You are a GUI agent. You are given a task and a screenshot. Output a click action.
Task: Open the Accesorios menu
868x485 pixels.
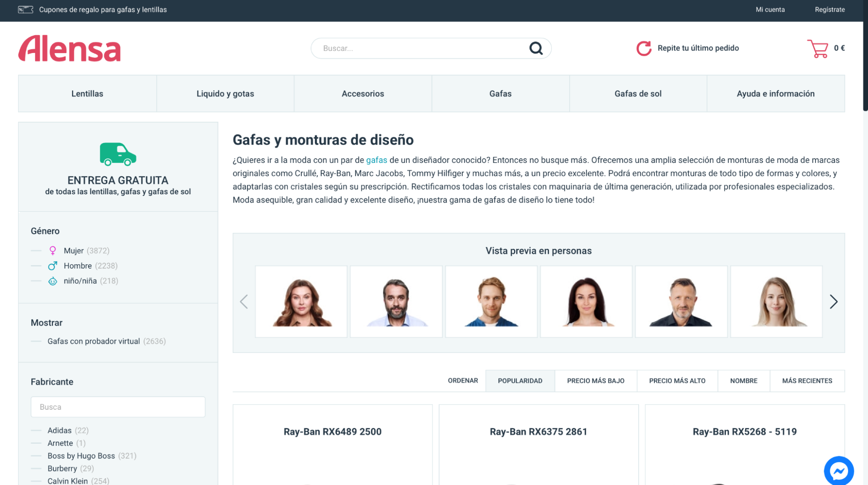click(363, 93)
